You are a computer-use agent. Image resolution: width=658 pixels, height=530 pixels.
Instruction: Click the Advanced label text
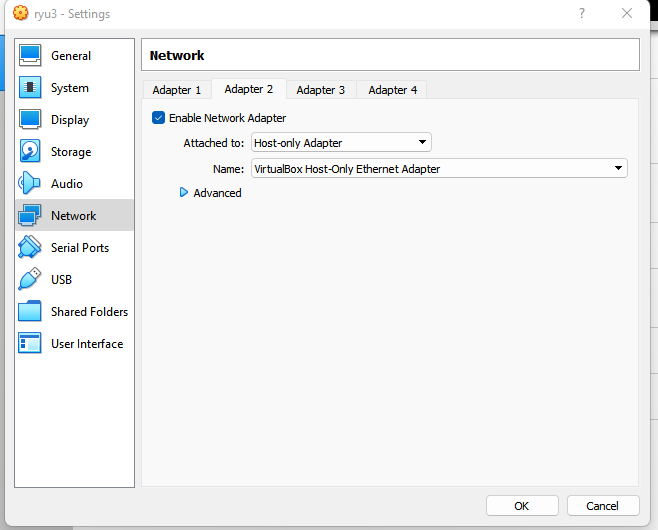point(217,193)
